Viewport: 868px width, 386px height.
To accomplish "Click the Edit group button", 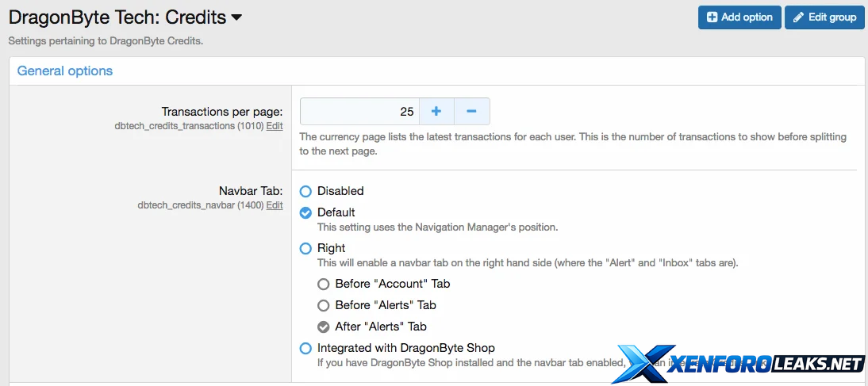I will [824, 17].
